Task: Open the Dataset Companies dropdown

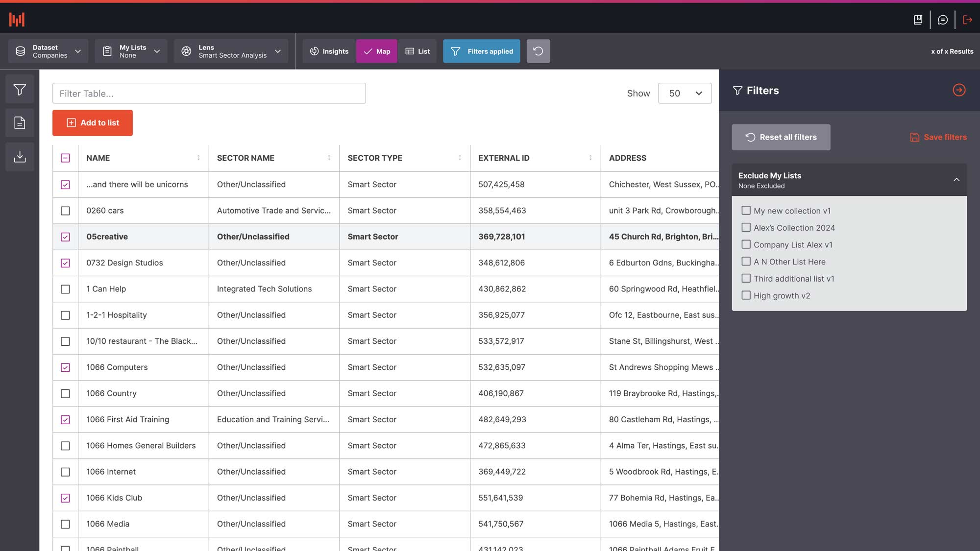Action: click(x=48, y=51)
